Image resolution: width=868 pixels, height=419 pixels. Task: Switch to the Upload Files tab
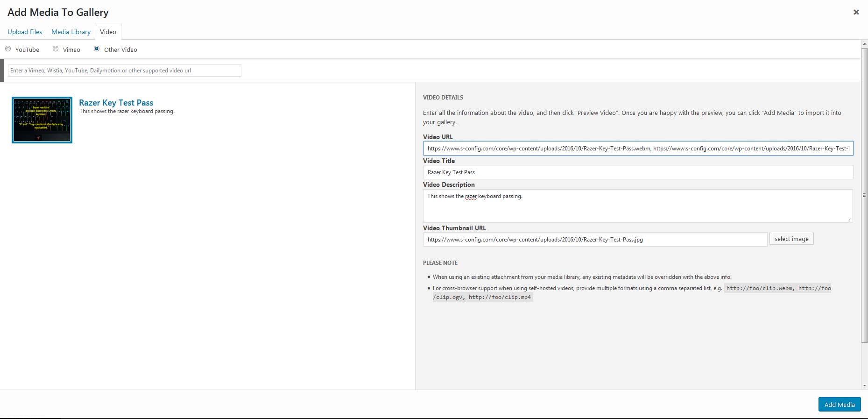click(x=25, y=32)
